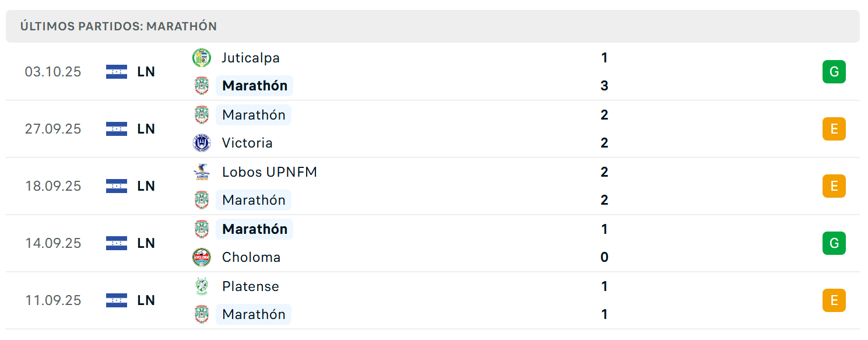Select the Choloma club badge

click(202, 257)
